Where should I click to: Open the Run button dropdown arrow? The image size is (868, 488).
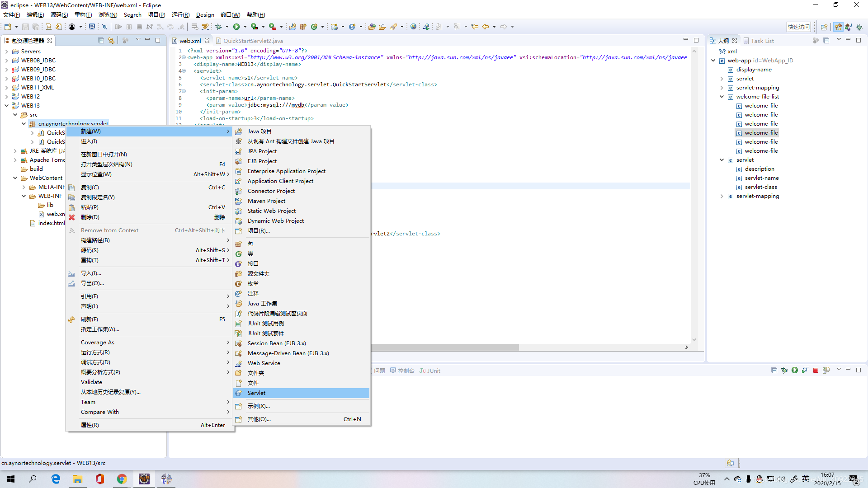click(245, 27)
